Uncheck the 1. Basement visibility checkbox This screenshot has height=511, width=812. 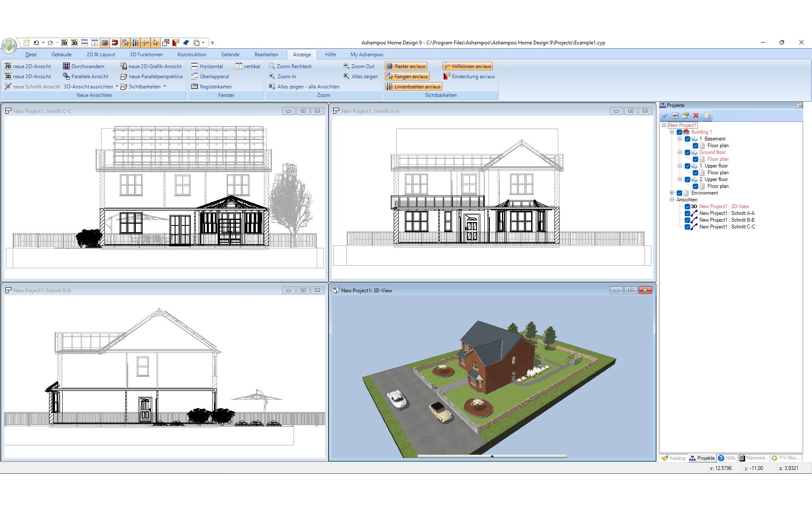pos(687,139)
